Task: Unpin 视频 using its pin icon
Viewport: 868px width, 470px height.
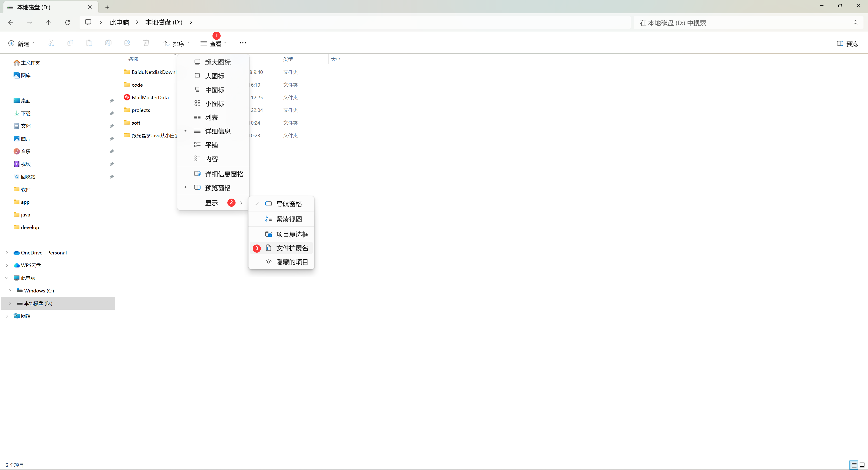Action: [x=111, y=164]
